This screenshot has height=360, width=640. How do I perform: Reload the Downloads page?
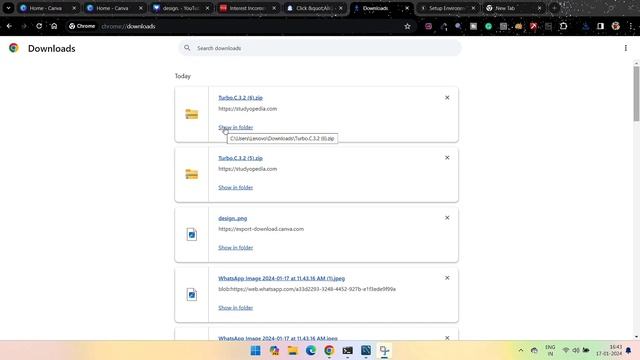[x=39, y=26]
